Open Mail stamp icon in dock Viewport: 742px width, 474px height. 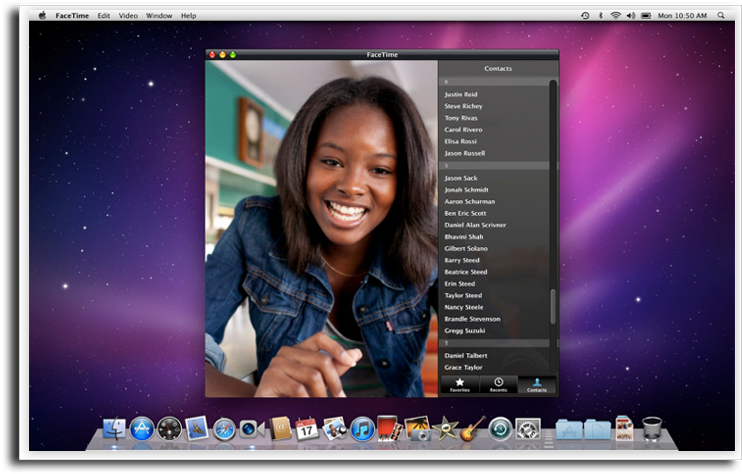(196, 428)
